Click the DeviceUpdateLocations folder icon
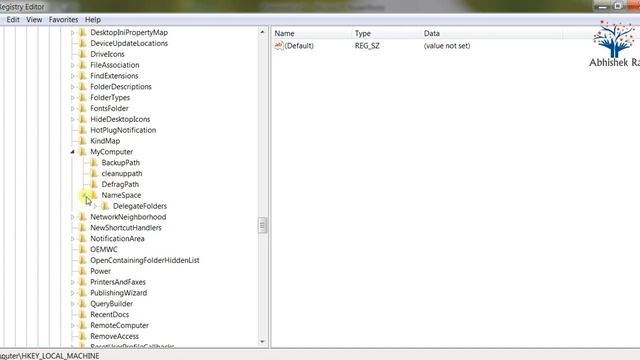The height and width of the screenshot is (360, 640). 82,43
